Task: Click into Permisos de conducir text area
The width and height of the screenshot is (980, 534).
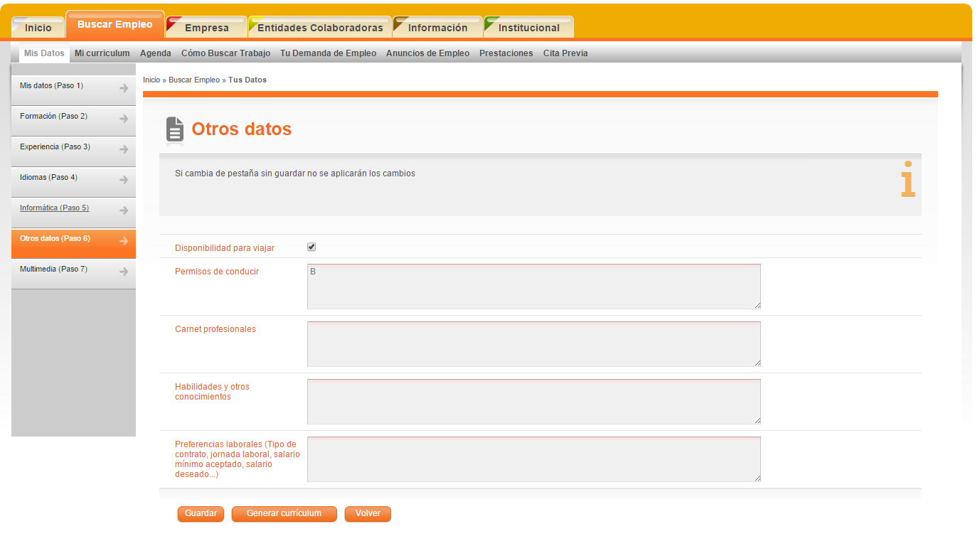Action: 533,287
